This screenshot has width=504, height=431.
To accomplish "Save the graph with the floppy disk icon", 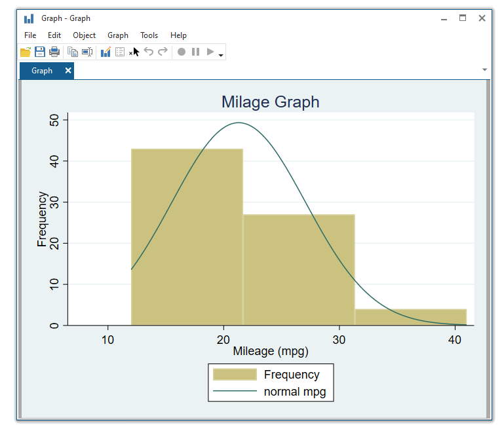I will [x=40, y=52].
